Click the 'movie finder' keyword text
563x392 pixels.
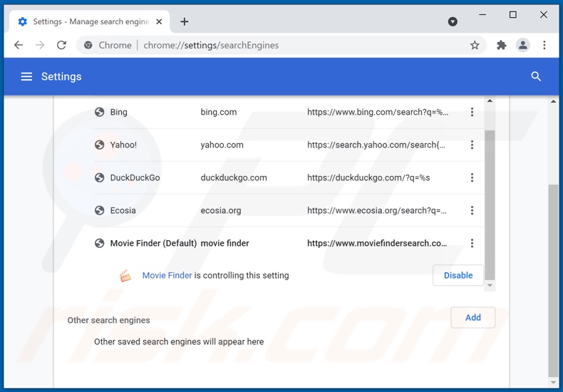pos(224,243)
